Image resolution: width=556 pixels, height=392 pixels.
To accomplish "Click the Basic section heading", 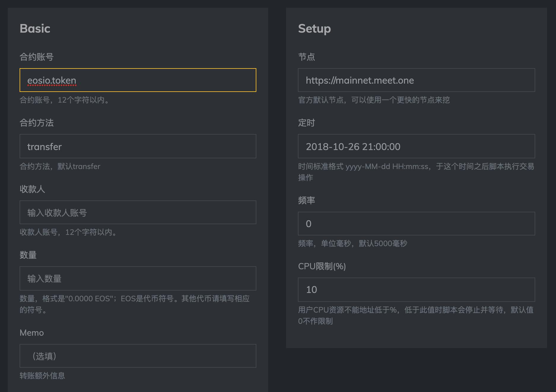I will click(x=35, y=28).
